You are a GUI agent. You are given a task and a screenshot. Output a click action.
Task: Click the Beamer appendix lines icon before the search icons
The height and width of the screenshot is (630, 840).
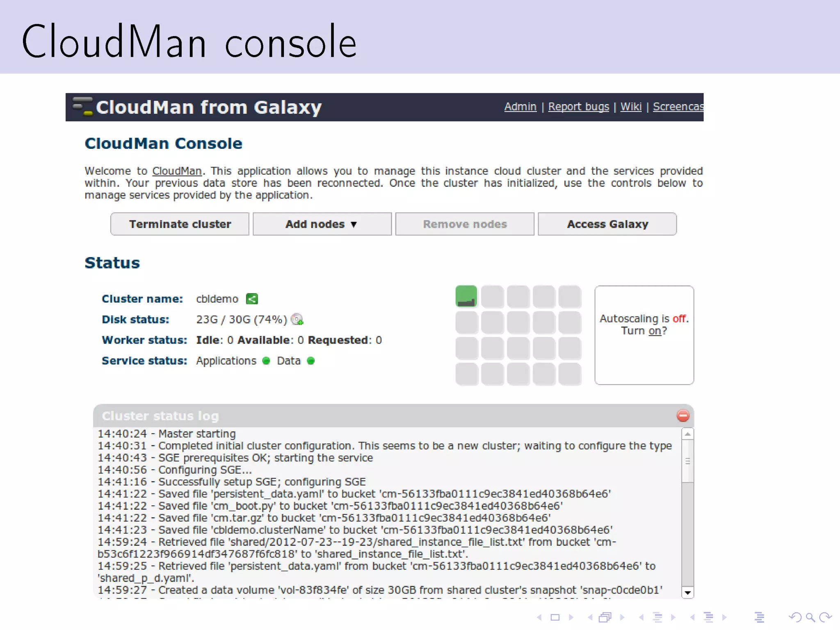coord(759,617)
